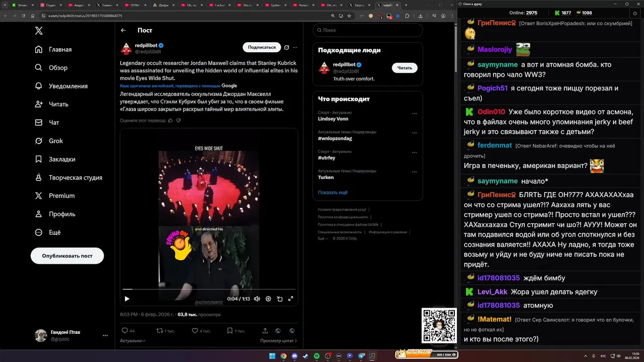The height and width of the screenshot is (362, 644).
Task: Focus the Поиск search field
Action: coord(368,30)
